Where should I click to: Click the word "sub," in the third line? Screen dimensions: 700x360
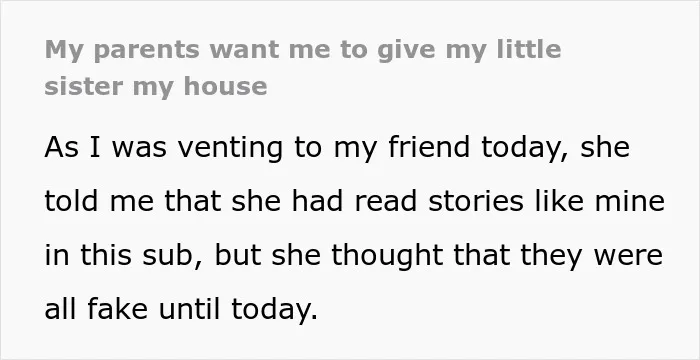pos(172,255)
